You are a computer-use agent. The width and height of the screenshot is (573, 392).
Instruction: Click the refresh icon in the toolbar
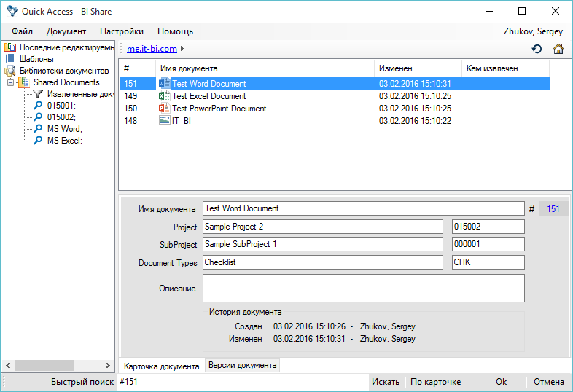pos(537,49)
